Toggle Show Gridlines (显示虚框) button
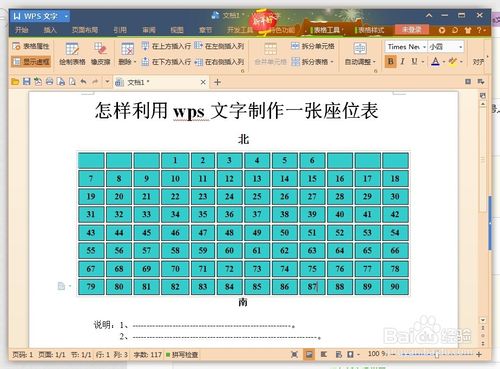 tap(31, 62)
